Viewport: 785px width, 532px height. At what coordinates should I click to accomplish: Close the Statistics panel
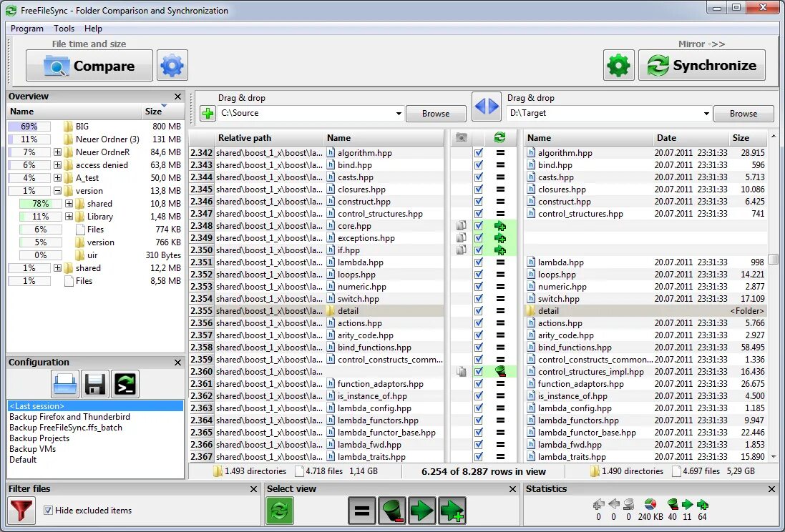pos(771,489)
